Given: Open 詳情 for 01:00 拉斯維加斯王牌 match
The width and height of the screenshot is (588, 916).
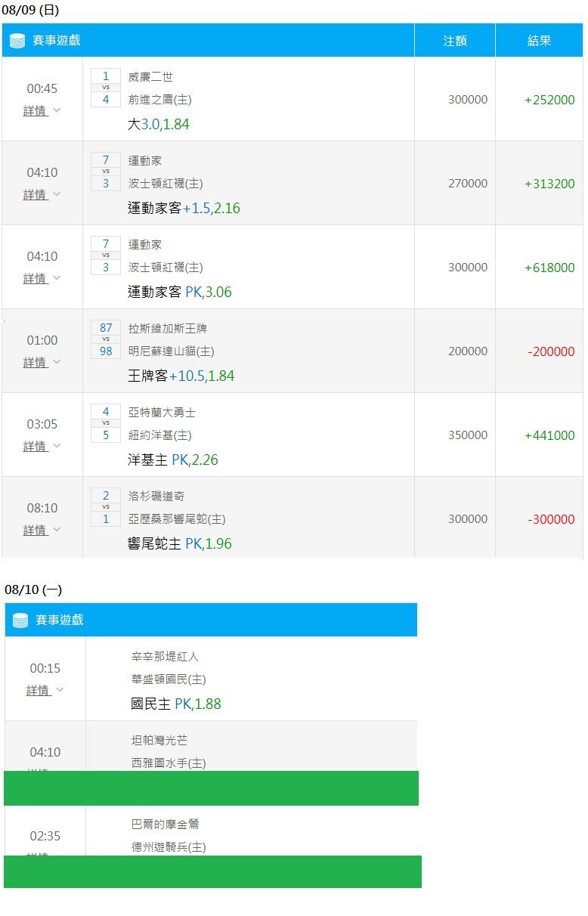Looking at the screenshot, I should [42, 363].
